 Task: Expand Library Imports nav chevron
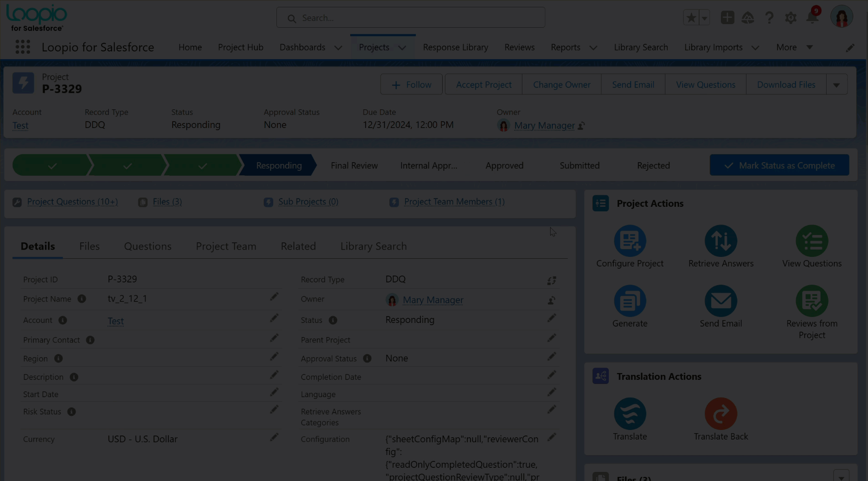tap(755, 48)
